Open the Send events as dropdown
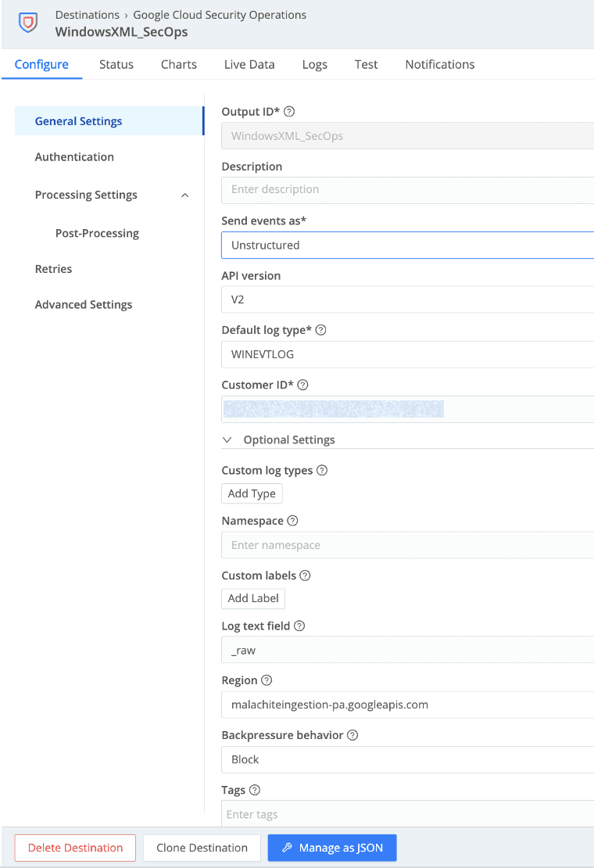Image resolution: width=594 pixels, height=868 pixels. click(406, 245)
